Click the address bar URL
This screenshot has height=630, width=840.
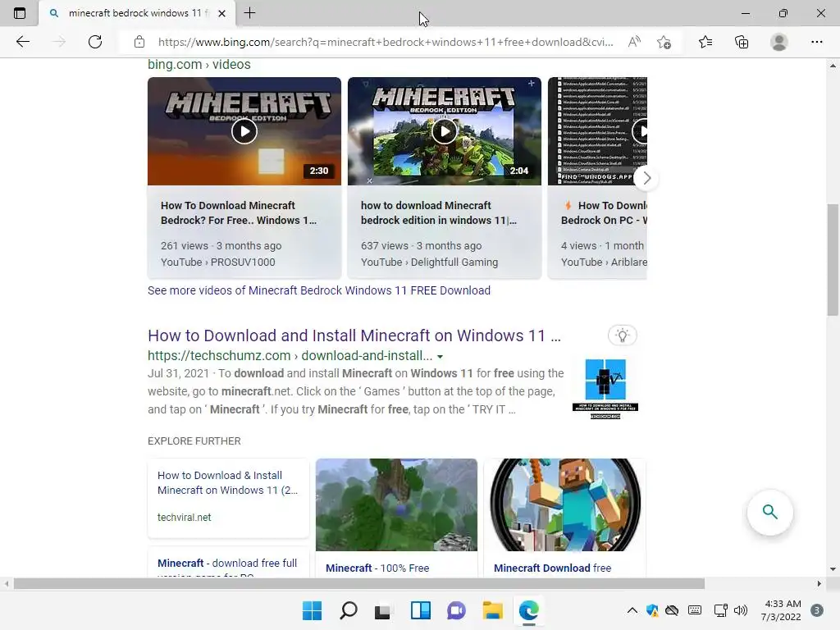click(386, 42)
